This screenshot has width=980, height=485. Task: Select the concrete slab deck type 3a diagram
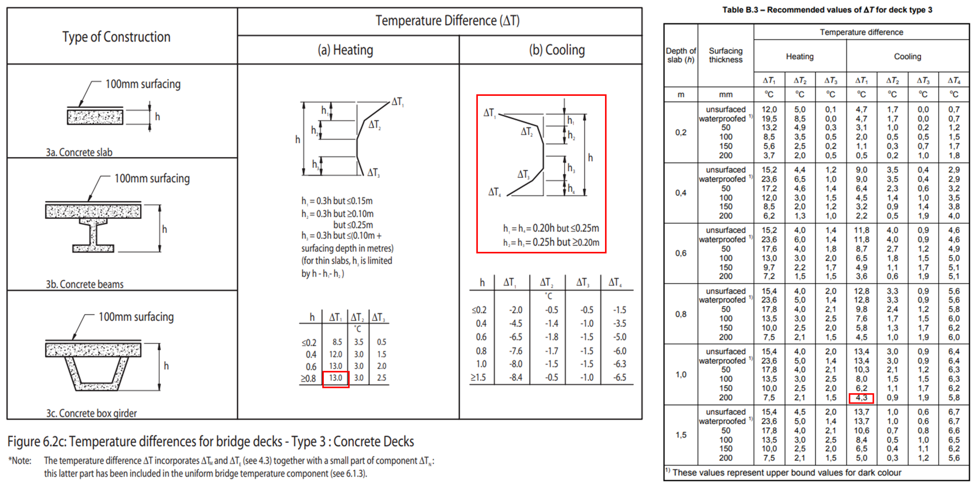(97, 116)
